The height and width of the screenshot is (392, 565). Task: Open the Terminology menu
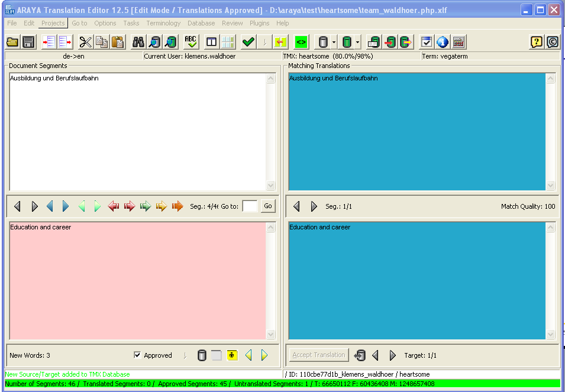point(163,23)
